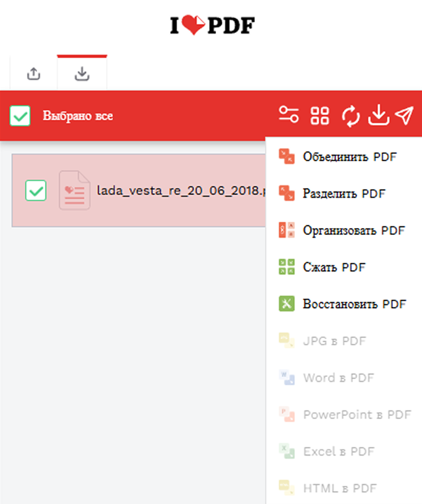Viewport: 422px width, 504px height.
Task: Click the iLovePDF logo
Action: [x=212, y=25]
